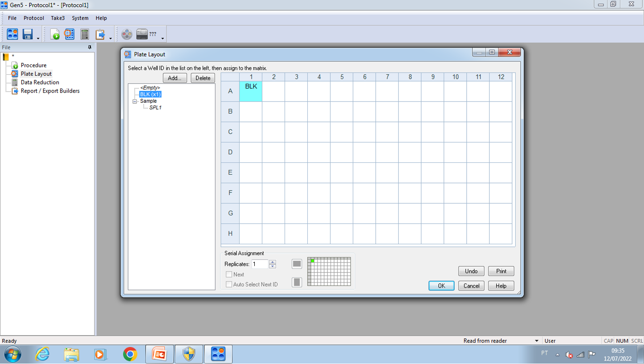Click the Gen5 taskbar icon
644x364 pixels.
218,354
